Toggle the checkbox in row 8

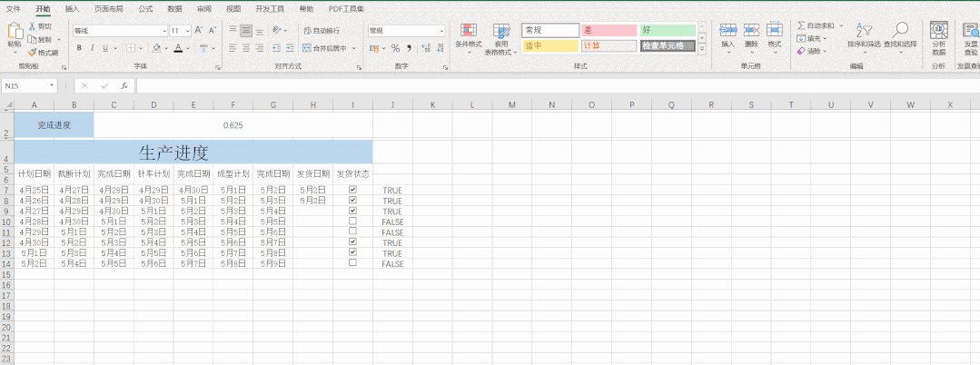click(x=352, y=200)
